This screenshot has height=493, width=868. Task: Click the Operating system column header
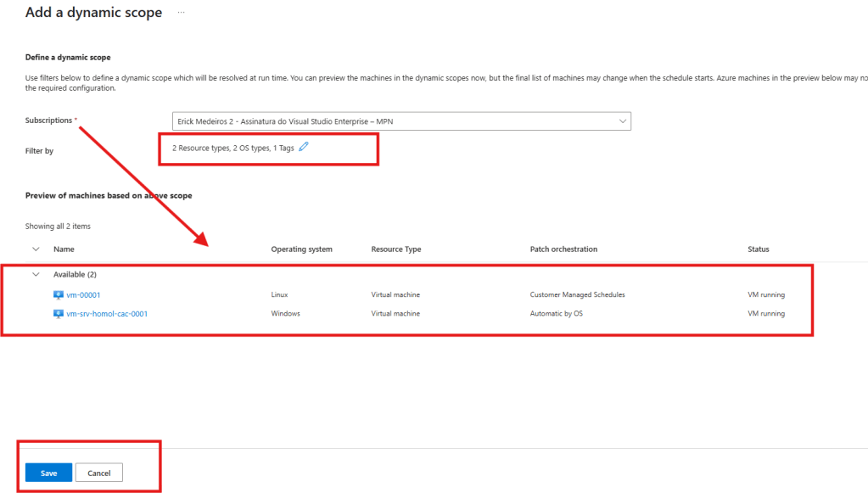(301, 249)
